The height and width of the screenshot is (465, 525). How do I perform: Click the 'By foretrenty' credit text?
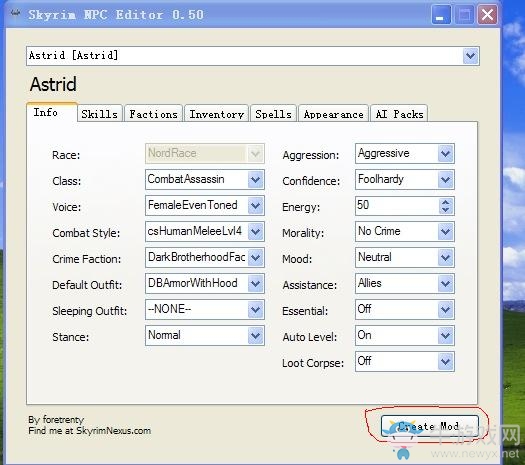click(x=56, y=420)
